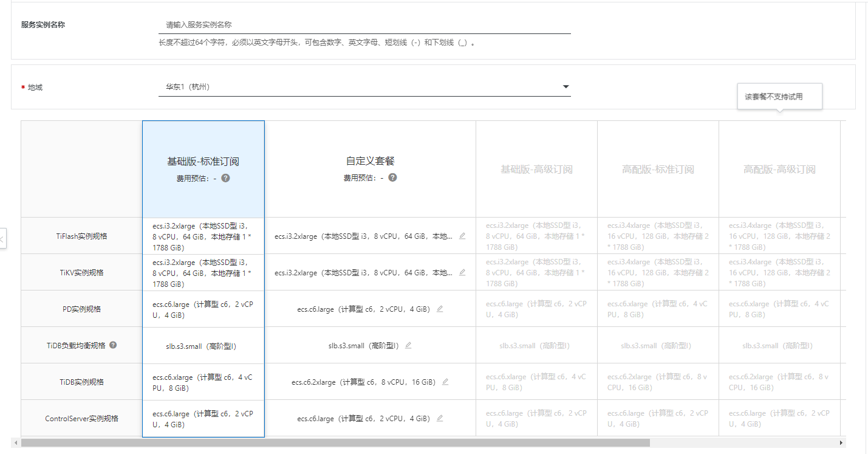
Task: Open help icon beside 基础版-标准订阅 费用预估
Action: [x=225, y=178]
